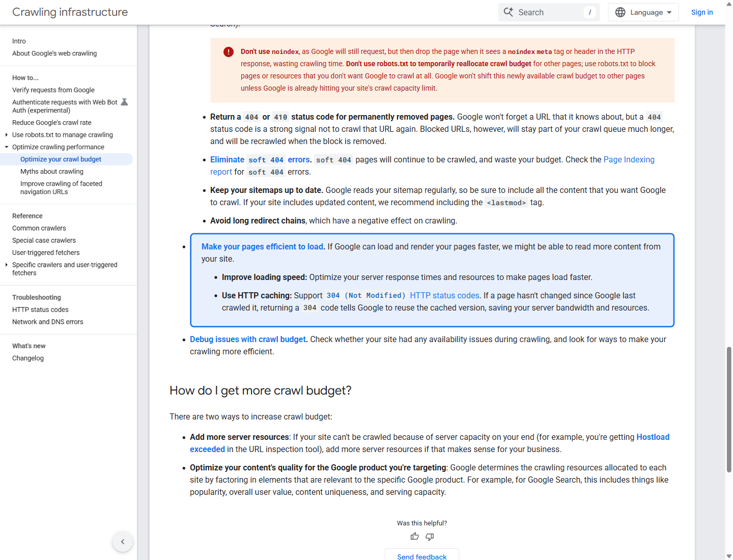Click the Sign in link
The height and width of the screenshot is (560, 733).
tap(702, 12)
